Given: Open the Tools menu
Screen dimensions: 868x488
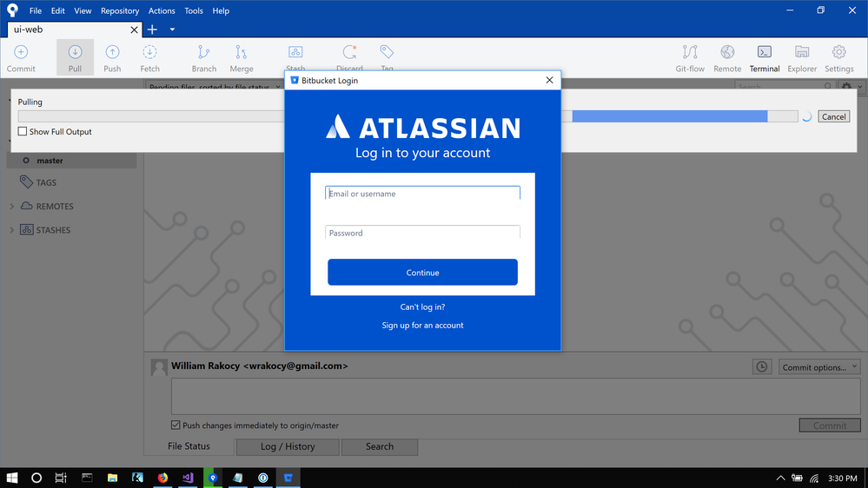Looking at the screenshot, I should (x=194, y=10).
